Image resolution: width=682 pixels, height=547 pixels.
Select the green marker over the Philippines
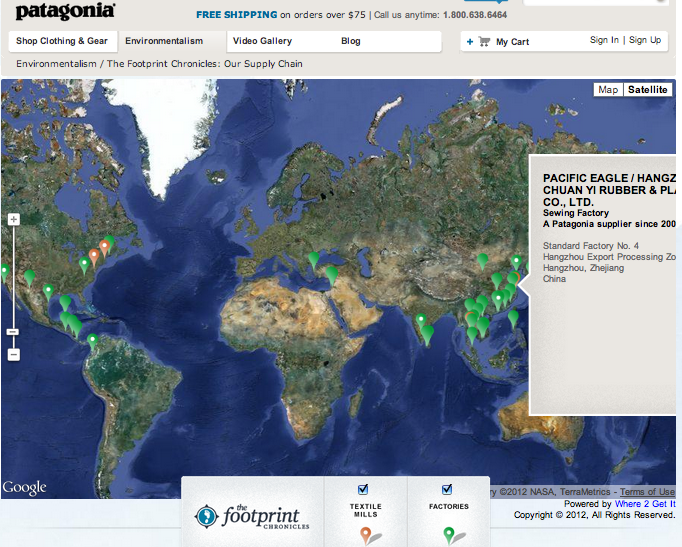point(513,318)
